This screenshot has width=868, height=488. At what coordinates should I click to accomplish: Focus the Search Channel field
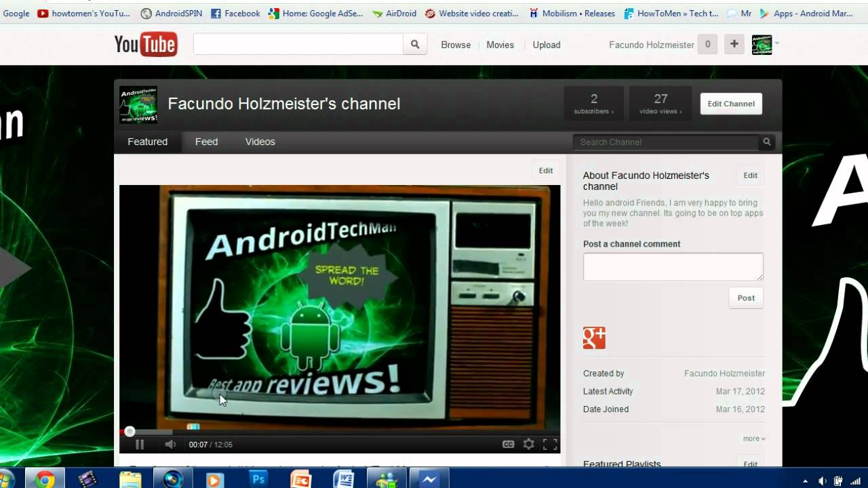point(667,142)
